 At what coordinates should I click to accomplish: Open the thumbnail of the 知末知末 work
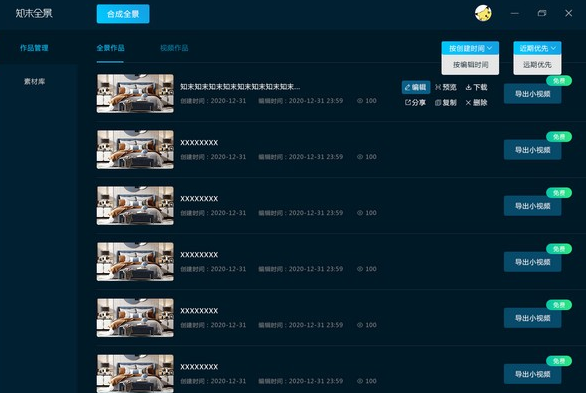pyautogui.click(x=135, y=93)
